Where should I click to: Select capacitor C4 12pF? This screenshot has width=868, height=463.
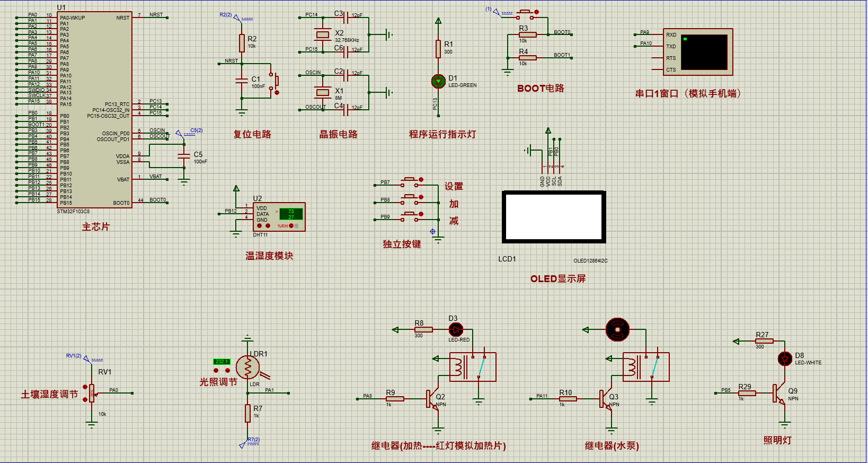(346, 110)
